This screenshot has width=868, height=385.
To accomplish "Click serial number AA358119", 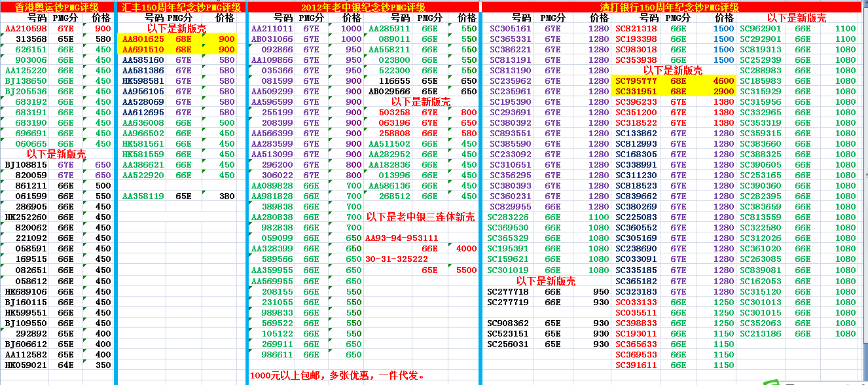I will [143, 196].
